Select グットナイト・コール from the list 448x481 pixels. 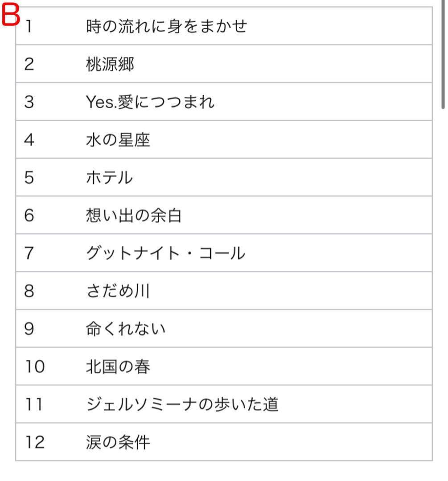pos(165,254)
